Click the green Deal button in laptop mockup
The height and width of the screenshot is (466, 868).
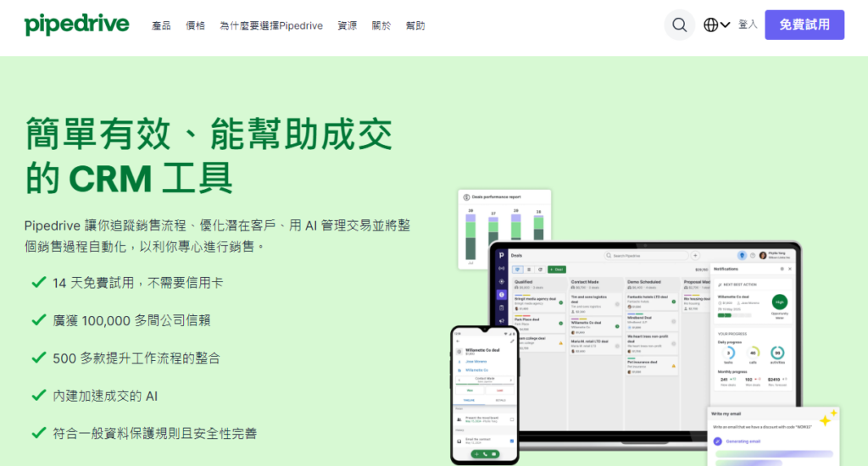[557, 269]
